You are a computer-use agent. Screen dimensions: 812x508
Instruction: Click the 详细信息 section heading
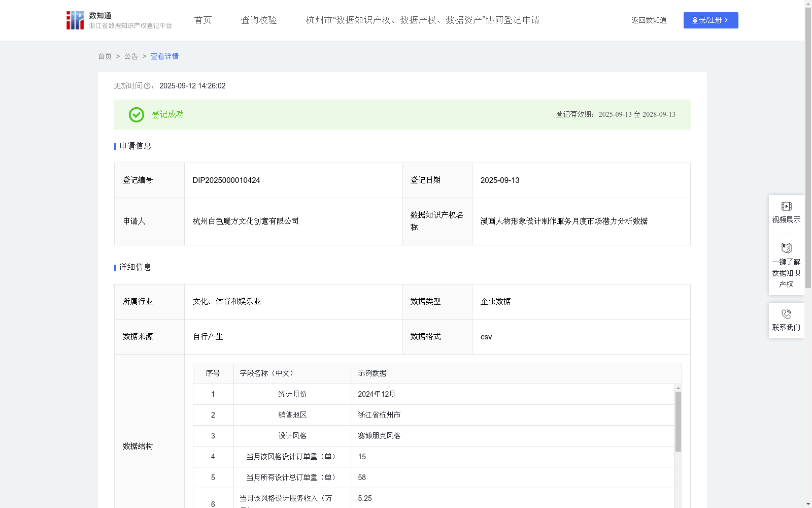(x=135, y=268)
